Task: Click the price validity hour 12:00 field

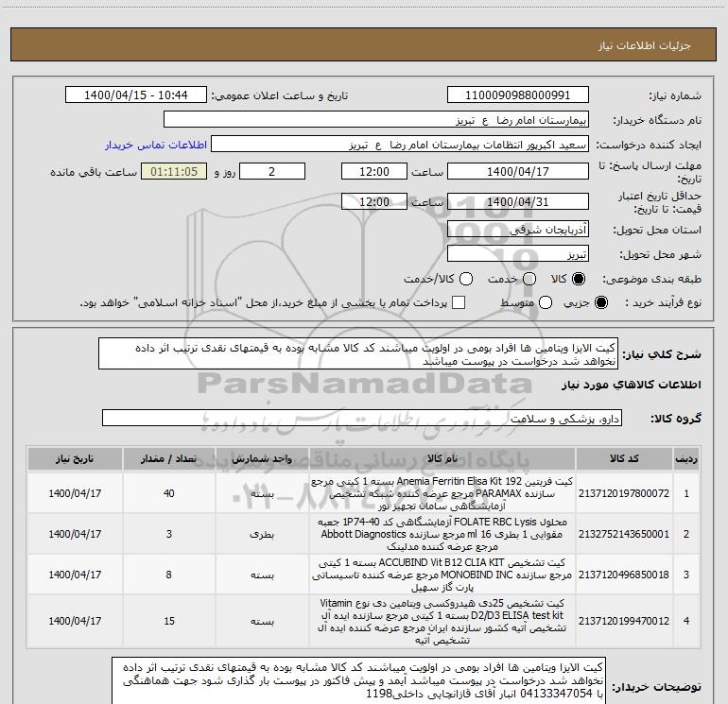Action: click(374, 201)
